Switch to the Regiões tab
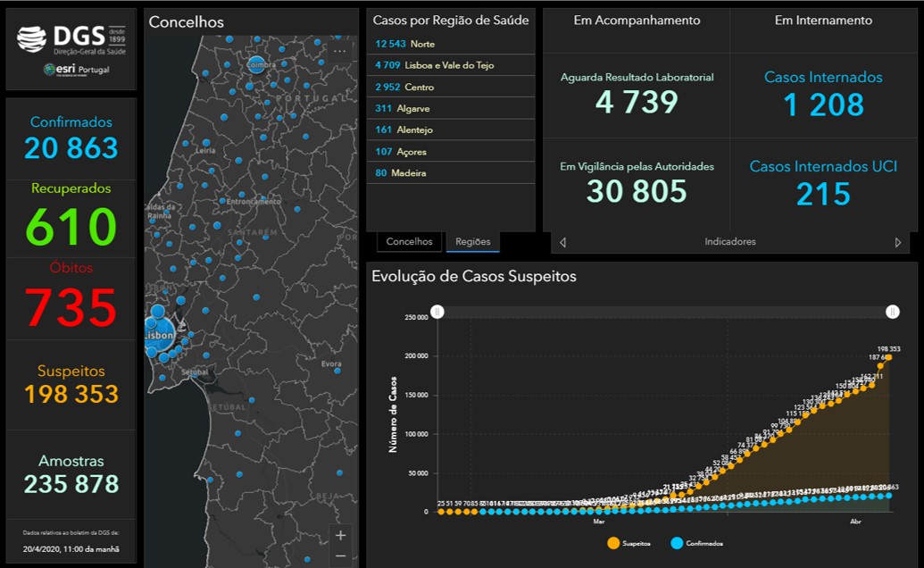The height and width of the screenshot is (568, 924). [x=473, y=242]
